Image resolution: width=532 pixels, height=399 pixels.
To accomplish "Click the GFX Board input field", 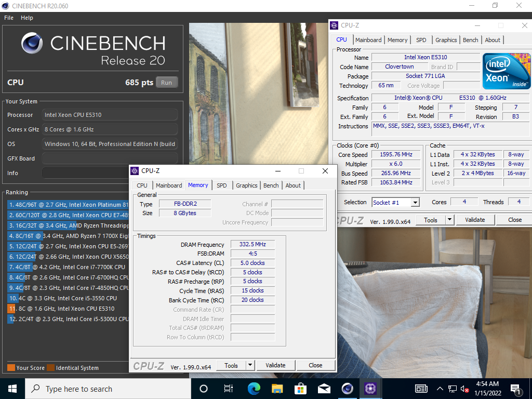I will click(110, 158).
